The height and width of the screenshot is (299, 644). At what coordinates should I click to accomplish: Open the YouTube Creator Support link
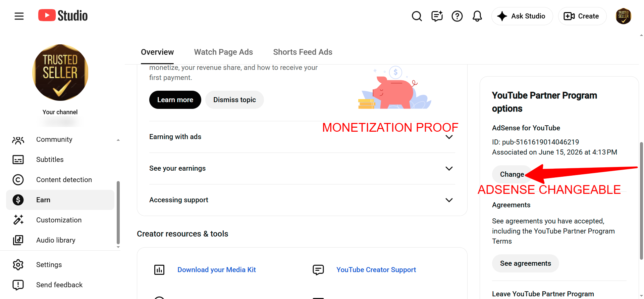[376, 270]
